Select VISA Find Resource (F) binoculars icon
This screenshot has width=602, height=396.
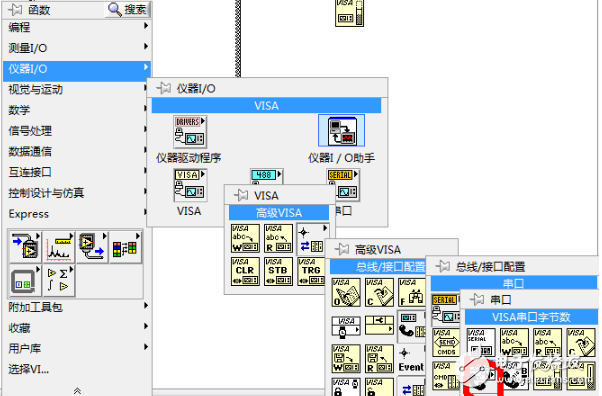pos(412,293)
